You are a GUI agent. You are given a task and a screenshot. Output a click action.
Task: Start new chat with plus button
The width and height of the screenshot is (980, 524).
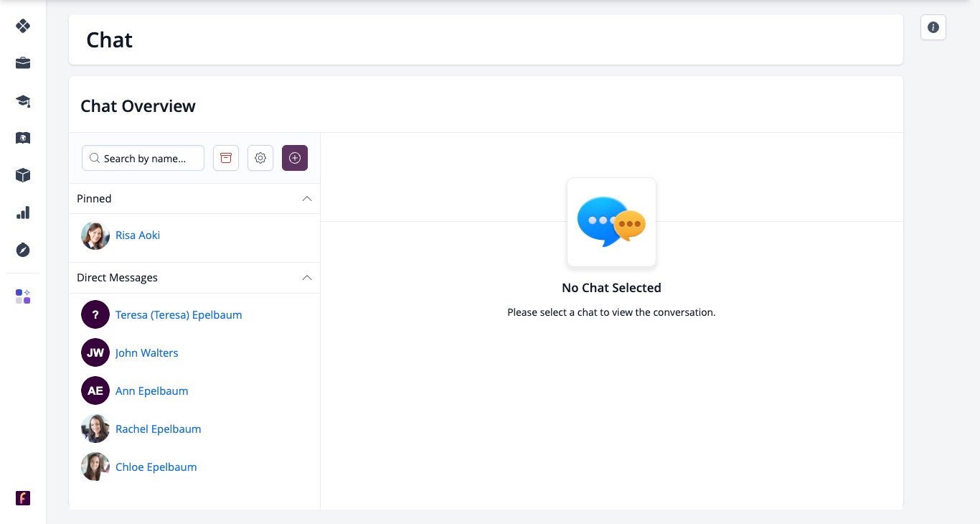pos(295,158)
